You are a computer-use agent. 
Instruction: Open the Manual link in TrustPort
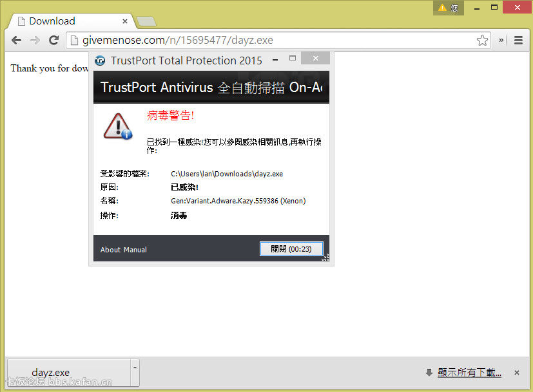[x=135, y=250]
